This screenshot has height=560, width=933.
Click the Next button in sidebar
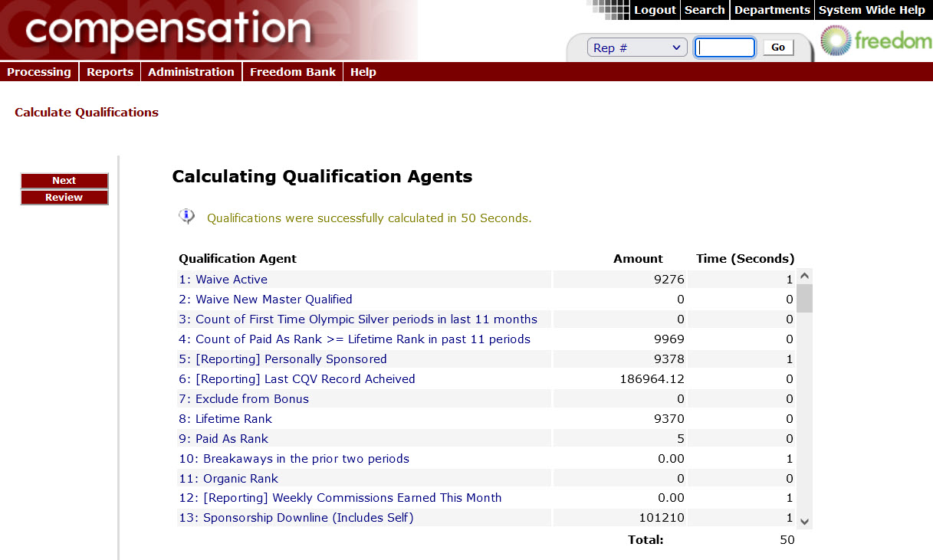coord(64,181)
